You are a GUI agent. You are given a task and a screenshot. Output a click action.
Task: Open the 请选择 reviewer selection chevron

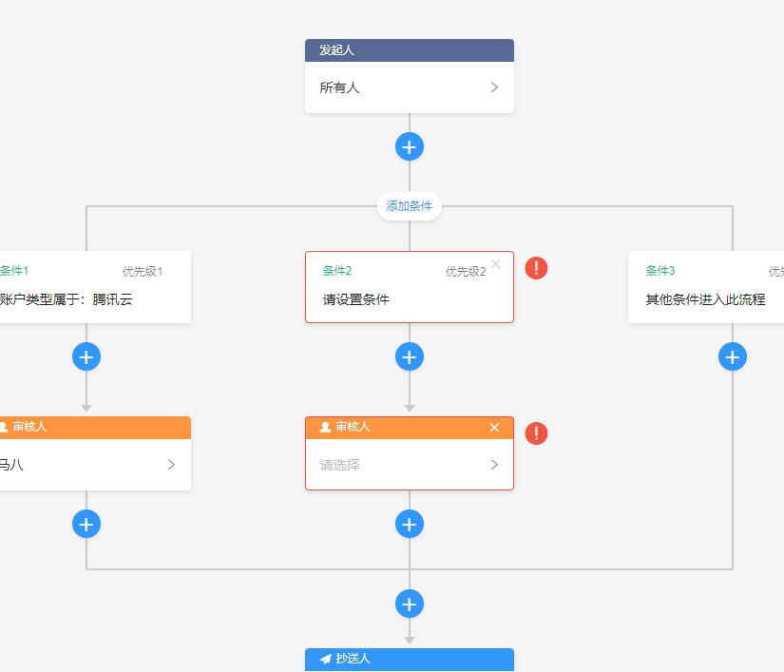click(x=494, y=465)
